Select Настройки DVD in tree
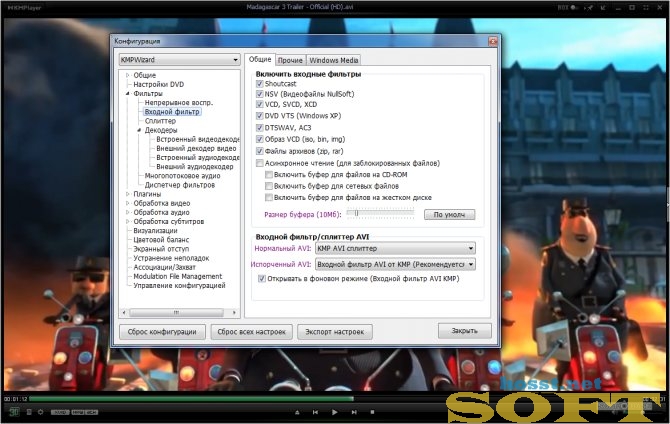The width and height of the screenshot is (670, 424). tap(159, 85)
